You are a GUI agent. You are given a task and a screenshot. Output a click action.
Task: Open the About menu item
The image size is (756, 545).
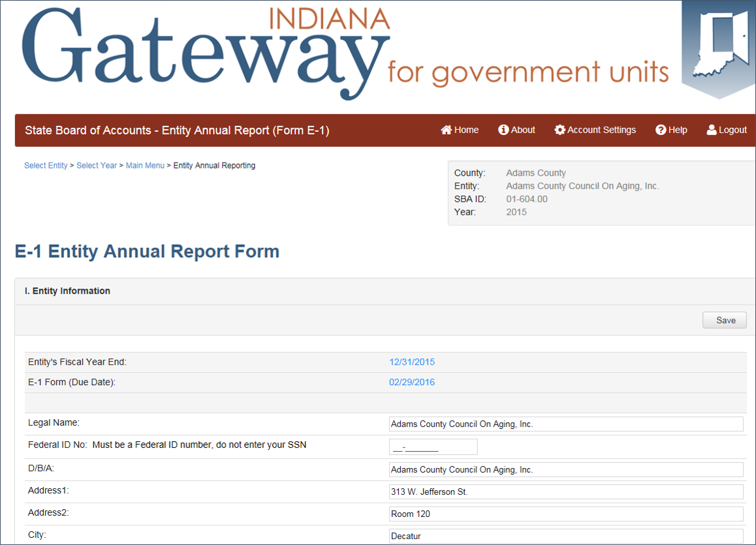click(516, 130)
